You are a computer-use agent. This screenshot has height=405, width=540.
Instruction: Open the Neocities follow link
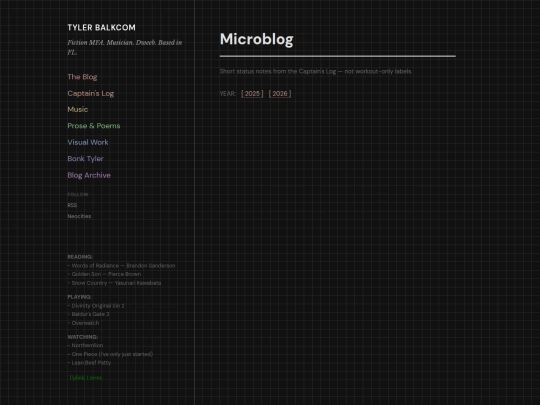(79, 216)
